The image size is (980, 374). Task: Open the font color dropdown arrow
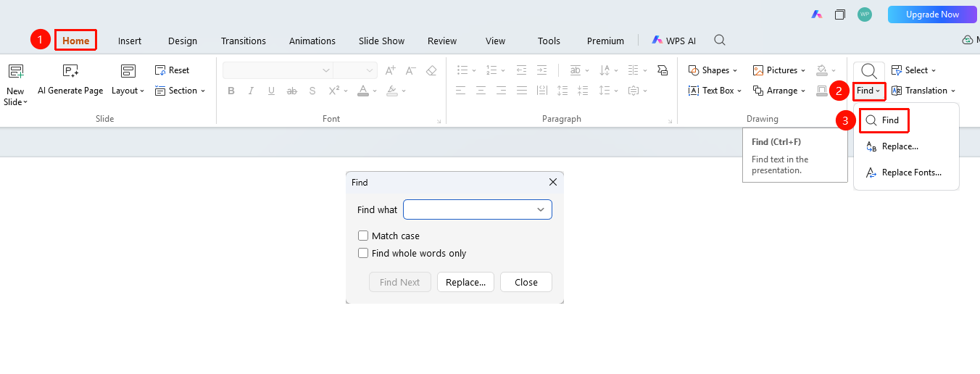[x=374, y=91]
